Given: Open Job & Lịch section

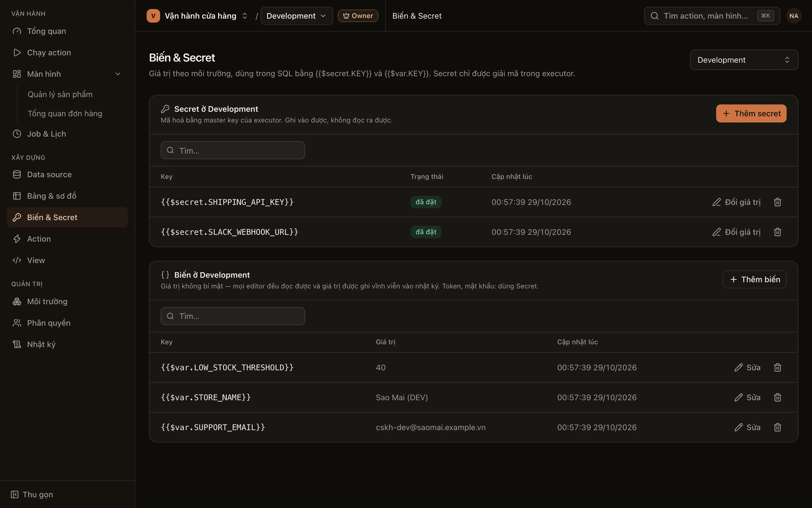Looking at the screenshot, I should tap(67, 134).
